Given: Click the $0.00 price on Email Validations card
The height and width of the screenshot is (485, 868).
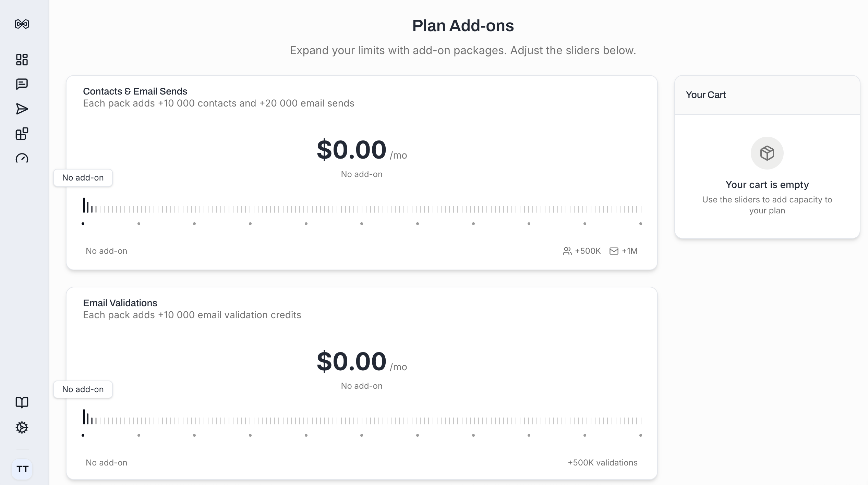Looking at the screenshot, I should (352, 360).
